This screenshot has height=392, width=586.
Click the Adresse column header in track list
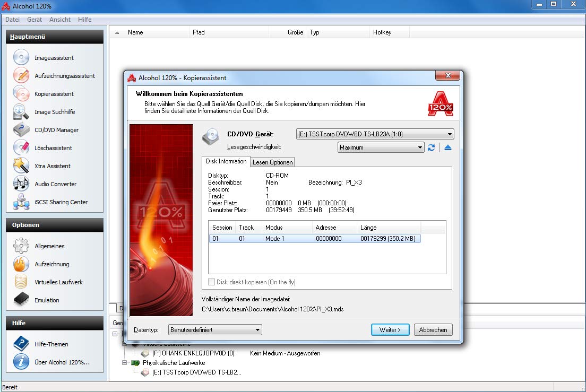(x=334, y=228)
